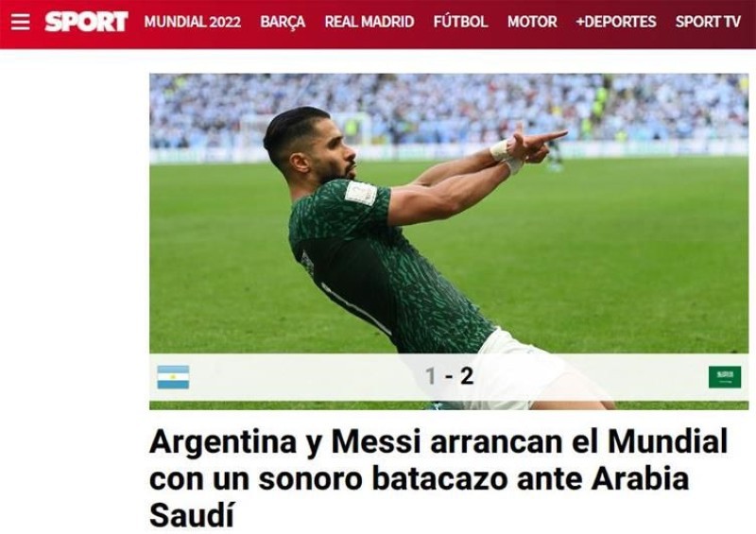Expand the +DEPORTES menu
756x534 pixels.
[616, 22]
